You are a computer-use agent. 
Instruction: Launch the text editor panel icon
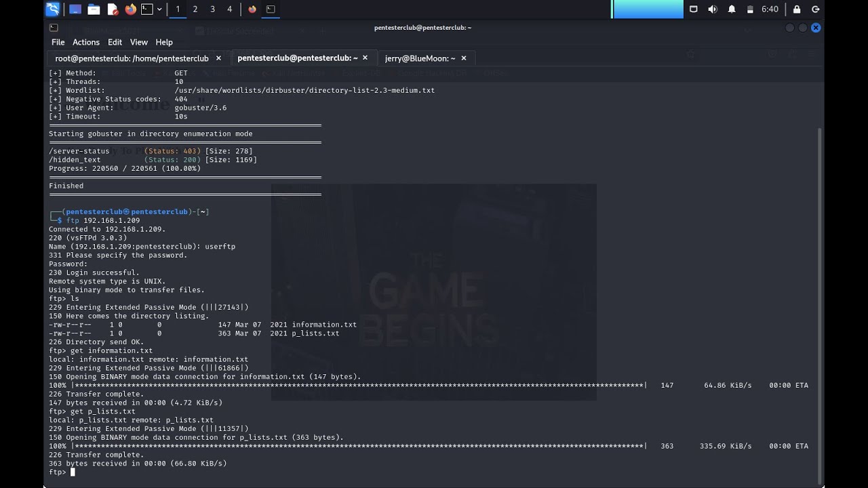point(113,9)
